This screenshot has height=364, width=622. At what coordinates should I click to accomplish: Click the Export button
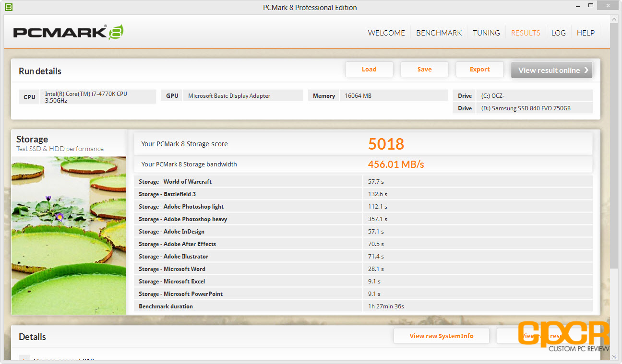479,69
